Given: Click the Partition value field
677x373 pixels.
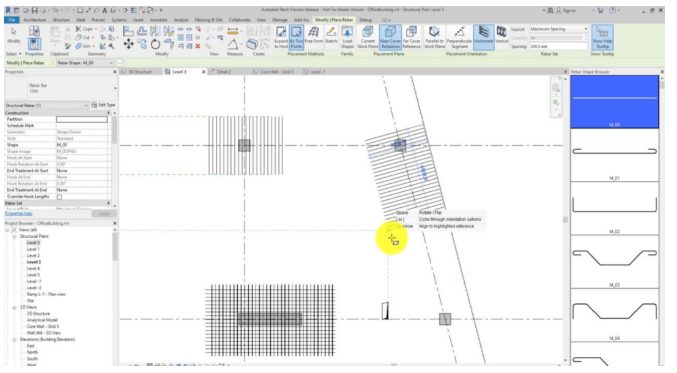Looking at the screenshot, I should tap(82, 119).
